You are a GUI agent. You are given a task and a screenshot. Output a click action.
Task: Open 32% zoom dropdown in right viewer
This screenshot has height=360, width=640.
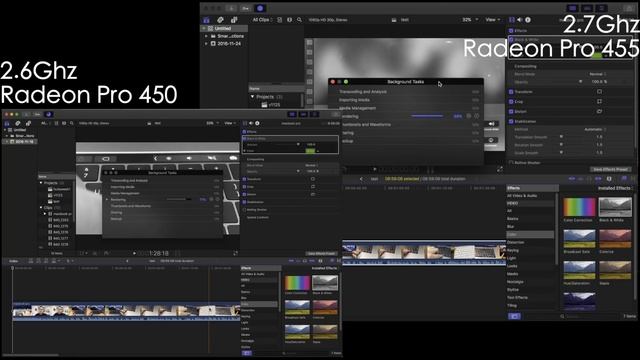pos(470,20)
